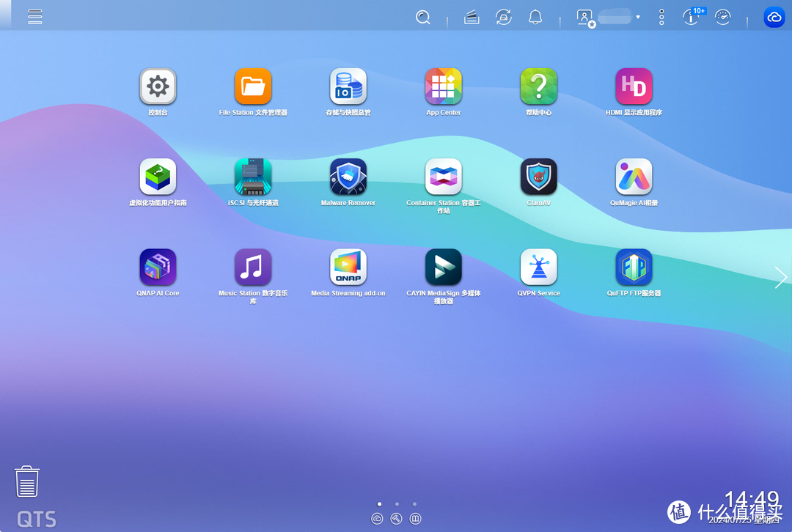Open 帮助中心 help center
792x532 pixels.
538,86
